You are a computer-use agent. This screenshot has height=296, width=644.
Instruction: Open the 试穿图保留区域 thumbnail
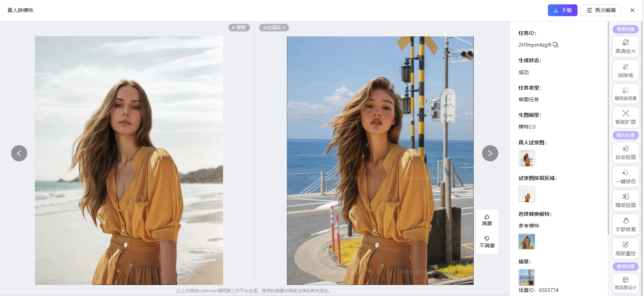click(x=527, y=194)
